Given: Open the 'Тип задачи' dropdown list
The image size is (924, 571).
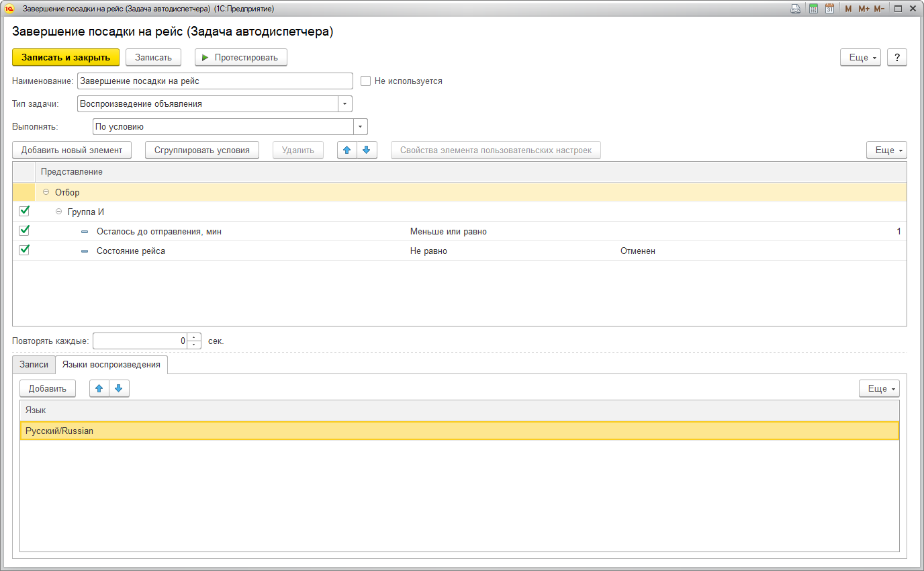Looking at the screenshot, I should [x=345, y=104].
